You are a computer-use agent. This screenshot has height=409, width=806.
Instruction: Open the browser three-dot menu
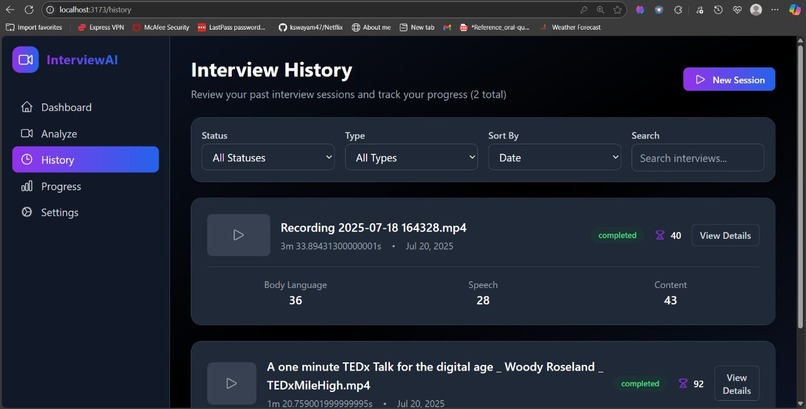coord(775,10)
